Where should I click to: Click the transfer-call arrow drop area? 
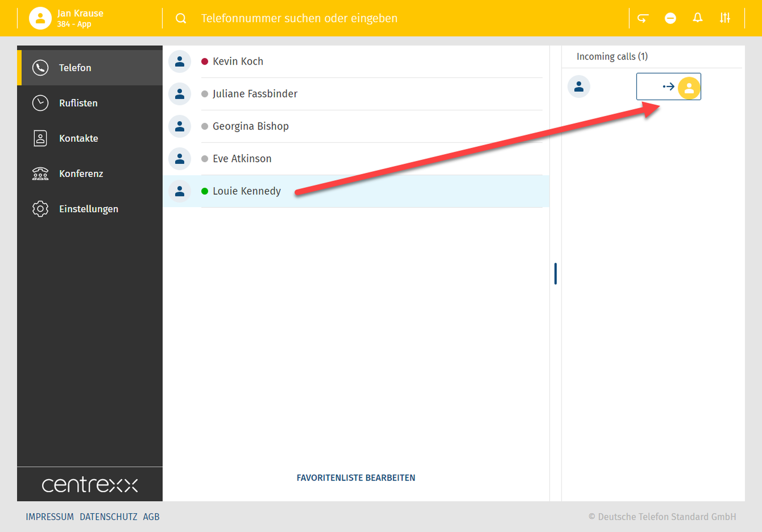[x=668, y=87]
